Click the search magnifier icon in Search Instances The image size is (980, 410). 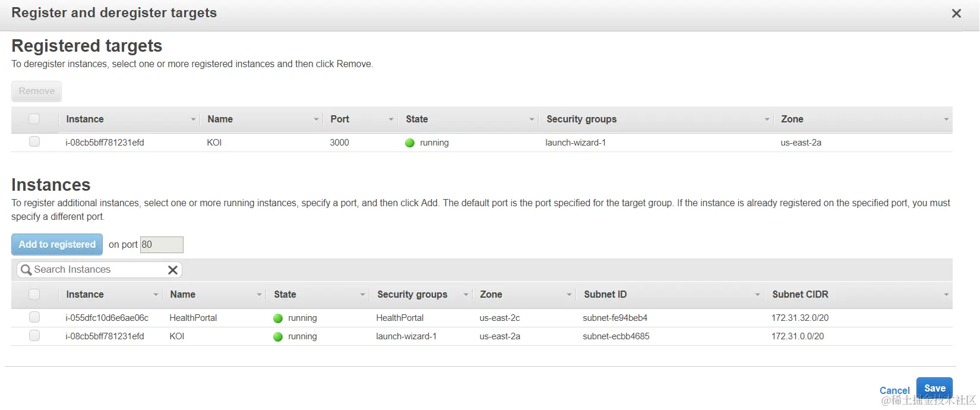pos(26,270)
